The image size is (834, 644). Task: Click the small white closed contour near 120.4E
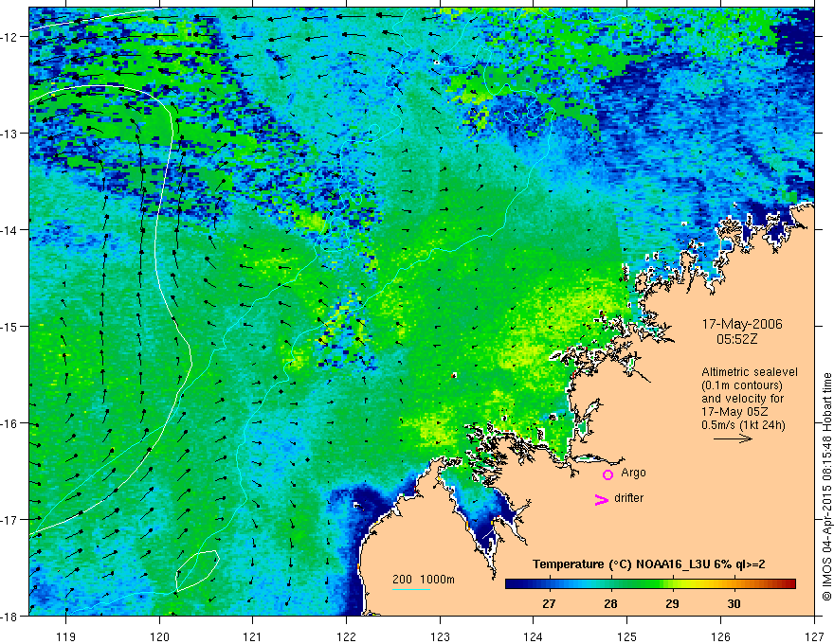197,571
